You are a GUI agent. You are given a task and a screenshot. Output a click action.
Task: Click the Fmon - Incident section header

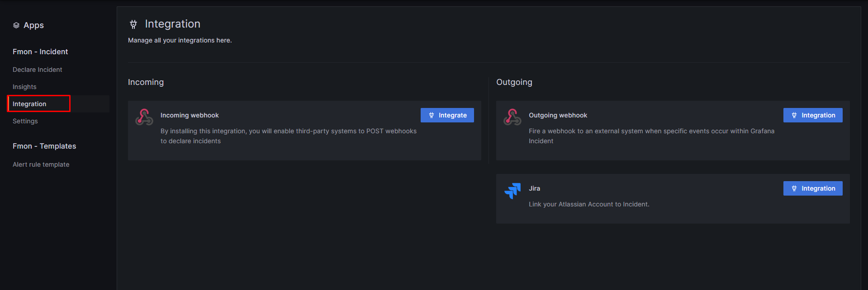tap(40, 51)
